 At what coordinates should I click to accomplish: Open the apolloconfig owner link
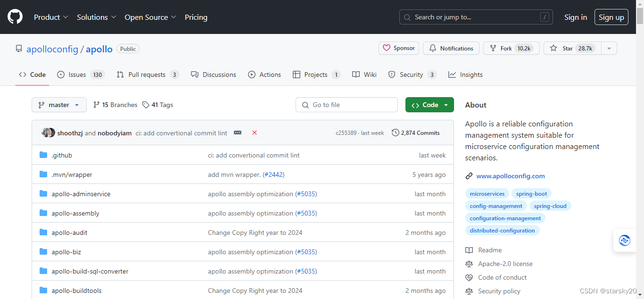(x=52, y=49)
